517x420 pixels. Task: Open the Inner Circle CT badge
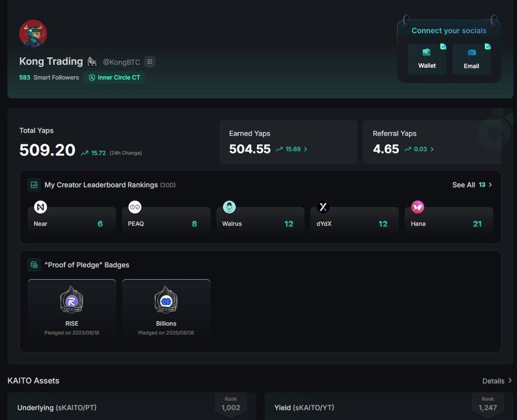[114, 78]
